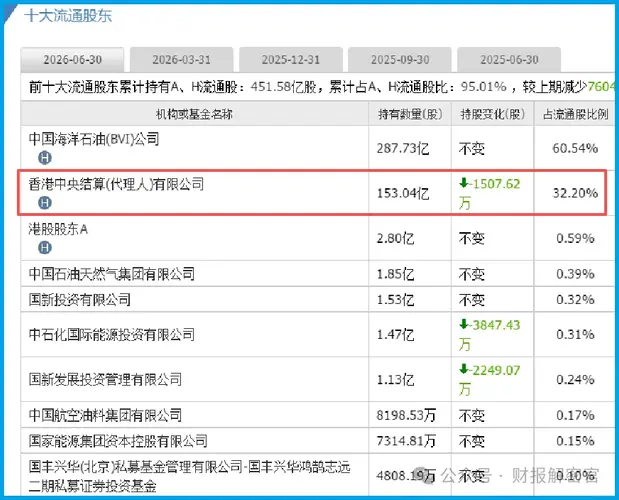The width and height of the screenshot is (619, 500).
Task: Select the 港股股东A row name
Action: (58, 229)
